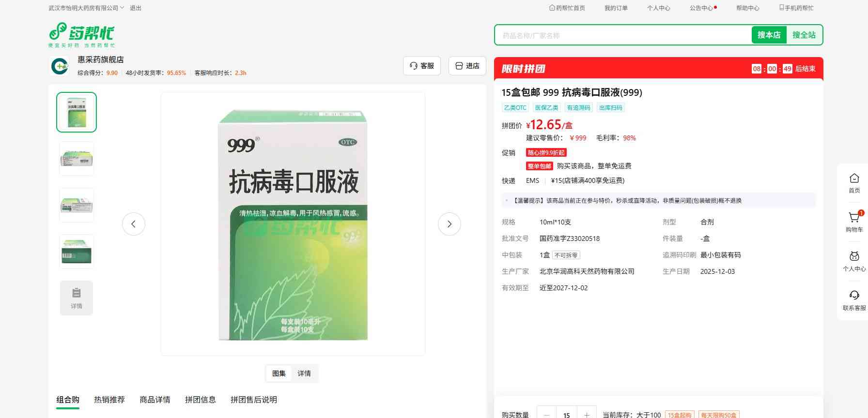Viewport: 868px width, 418px height.
Task: Click the 进店 enter store button
Action: point(467,66)
